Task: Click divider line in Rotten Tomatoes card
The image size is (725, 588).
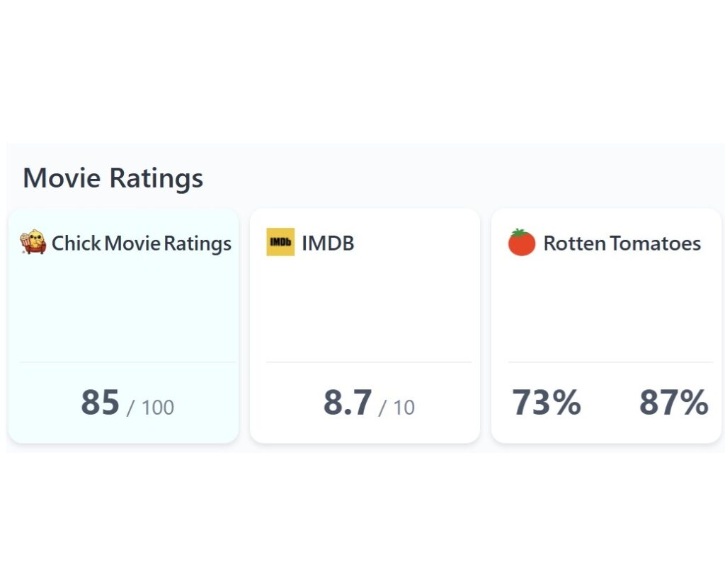Action: (x=610, y=362)
